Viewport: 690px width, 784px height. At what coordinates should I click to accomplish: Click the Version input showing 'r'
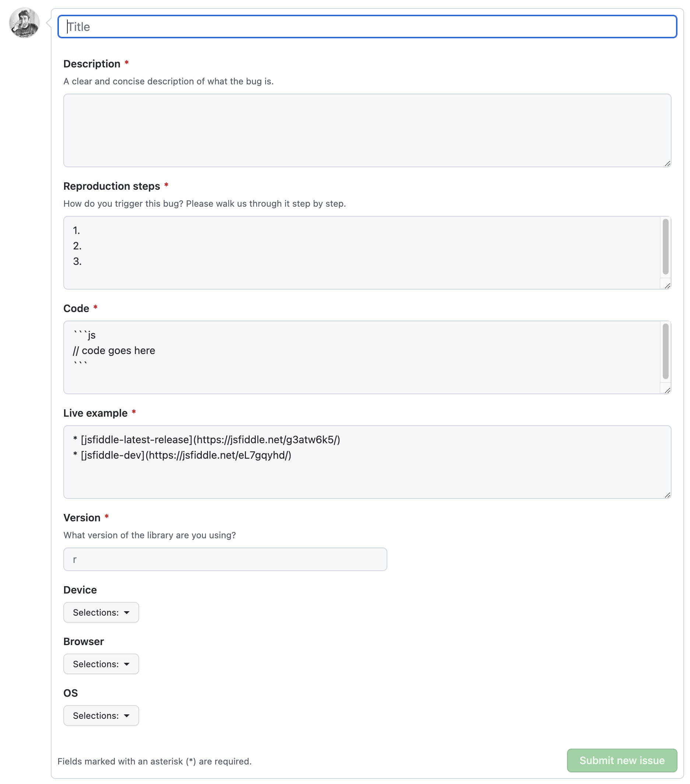tap(225, 559)
